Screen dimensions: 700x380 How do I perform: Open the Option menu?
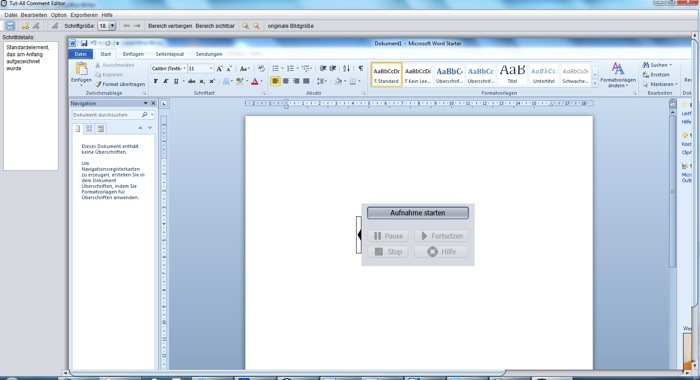click(x=58, y=15)
